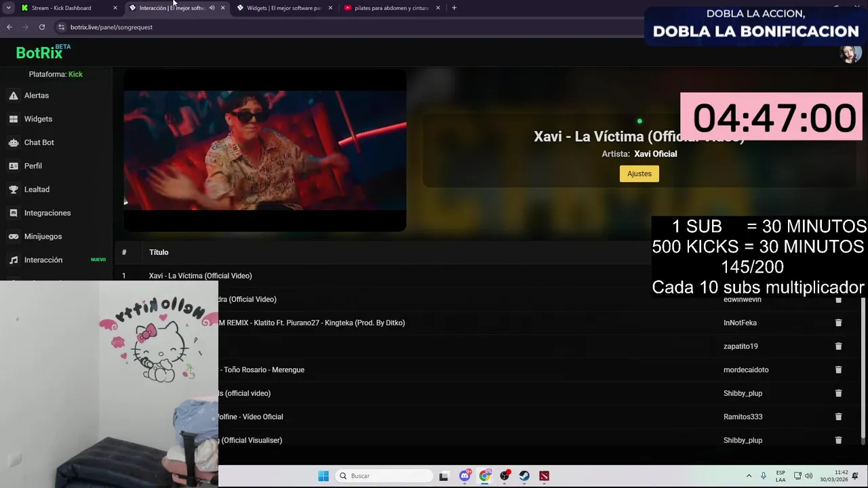Reload the BotRix page
Image resolution: width=868 pixels, height=488 pixels.
pyautogui.click(x=42, y=27)
